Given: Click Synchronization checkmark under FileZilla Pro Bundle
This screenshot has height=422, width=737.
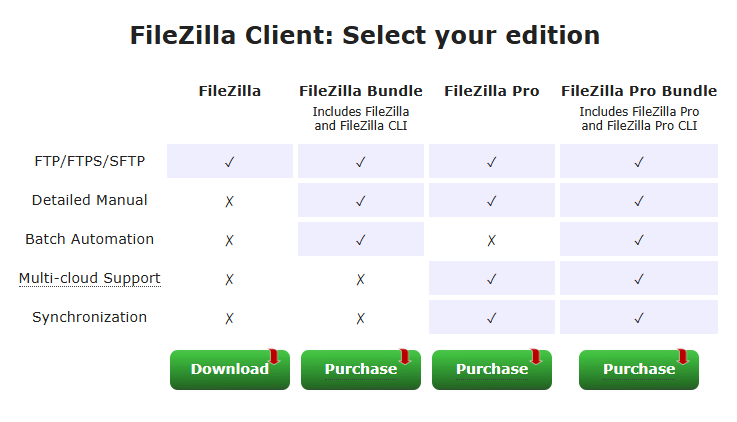Looking at the screenshot, I should [x=638, y=318].
